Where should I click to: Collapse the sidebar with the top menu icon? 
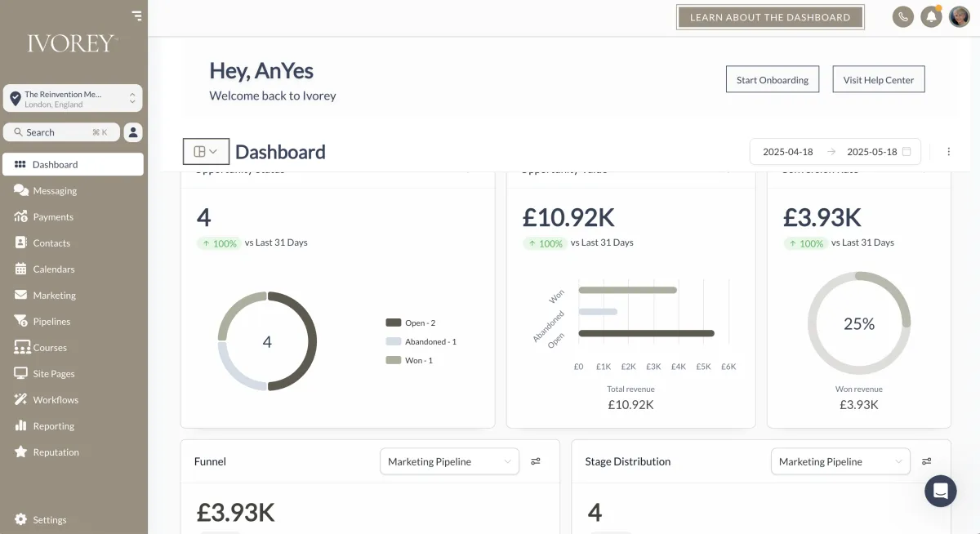click(136, 15)
